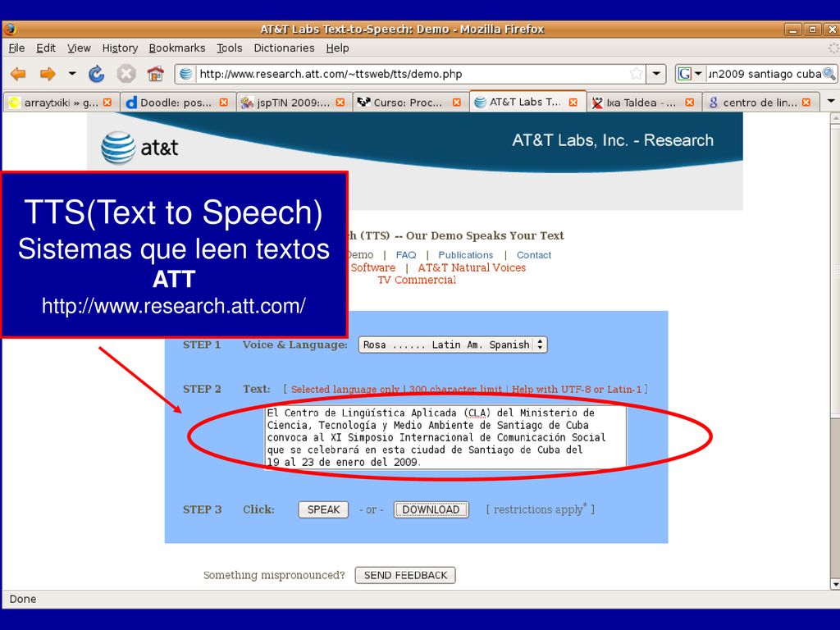Click the Google favicon on centro de lin... tab
The height and width of the screenshot is (630, 840).
(x=714, y=102)
